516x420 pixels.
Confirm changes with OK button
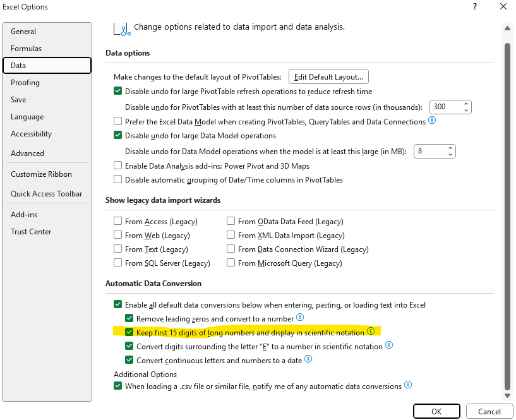436,411
